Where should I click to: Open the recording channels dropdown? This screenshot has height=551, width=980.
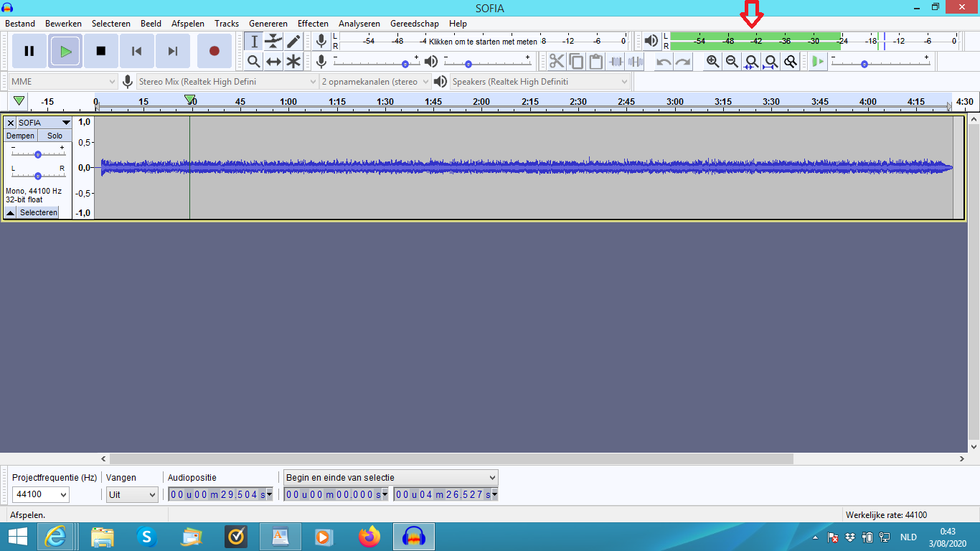point(375,82)
